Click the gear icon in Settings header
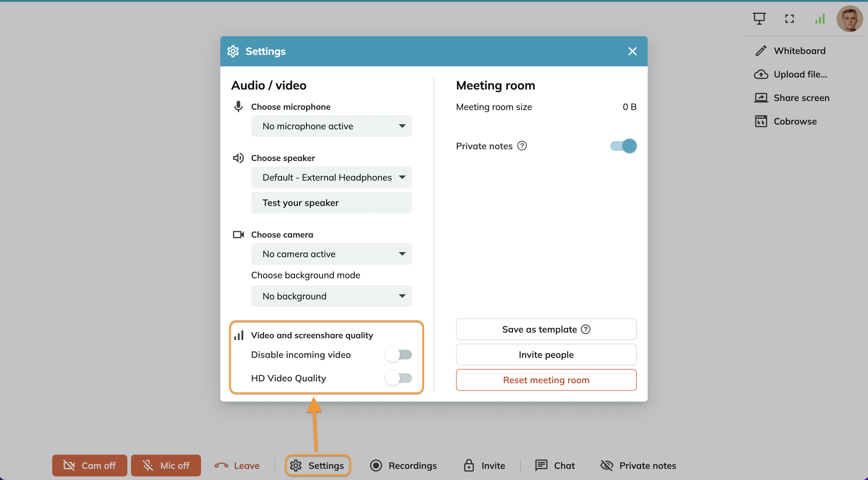 coord(233,51)
